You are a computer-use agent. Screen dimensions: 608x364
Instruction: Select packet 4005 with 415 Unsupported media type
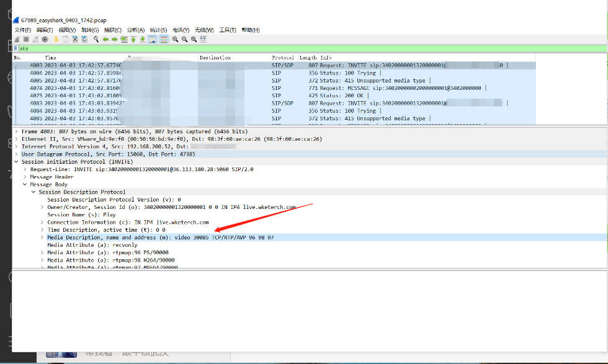pos(274,81)
